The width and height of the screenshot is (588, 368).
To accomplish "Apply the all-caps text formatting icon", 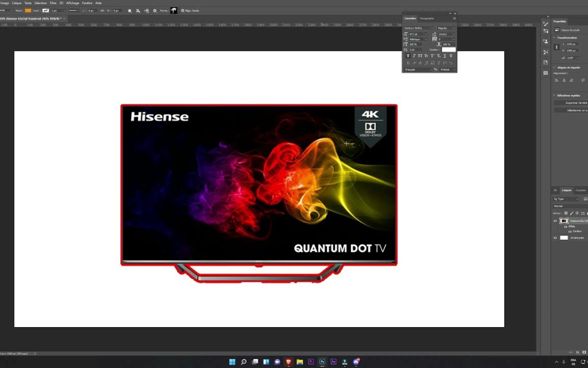I will tap(421, 56).
